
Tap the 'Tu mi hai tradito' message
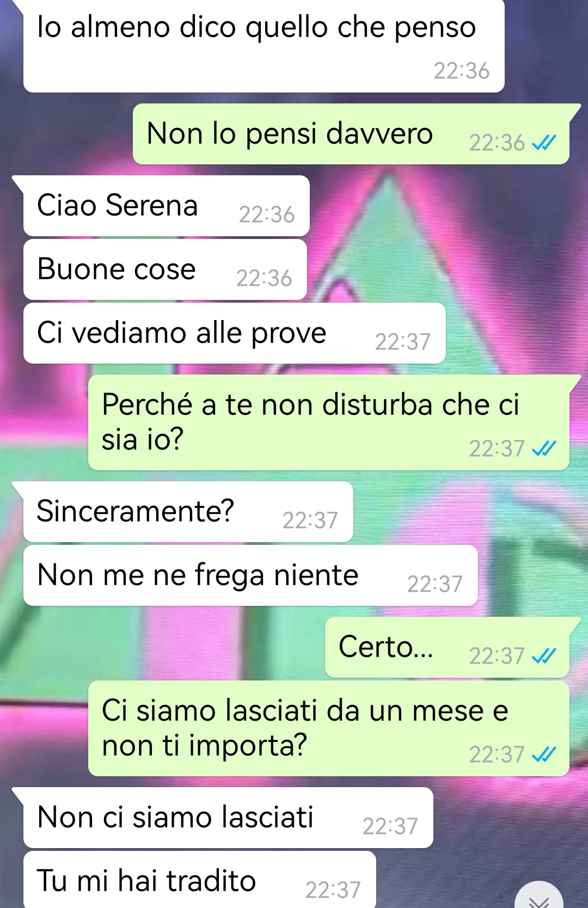coord(200,880)
